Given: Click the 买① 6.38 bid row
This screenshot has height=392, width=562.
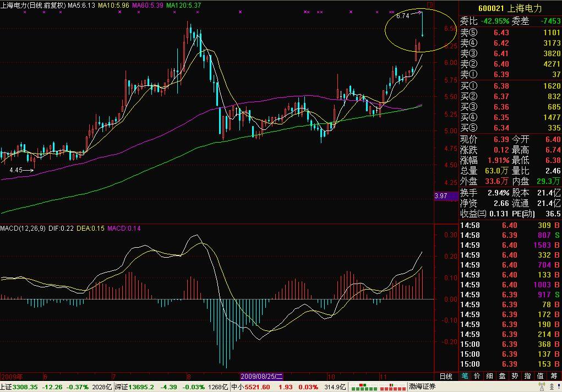Looking at the screenshot, I should 510,86.
